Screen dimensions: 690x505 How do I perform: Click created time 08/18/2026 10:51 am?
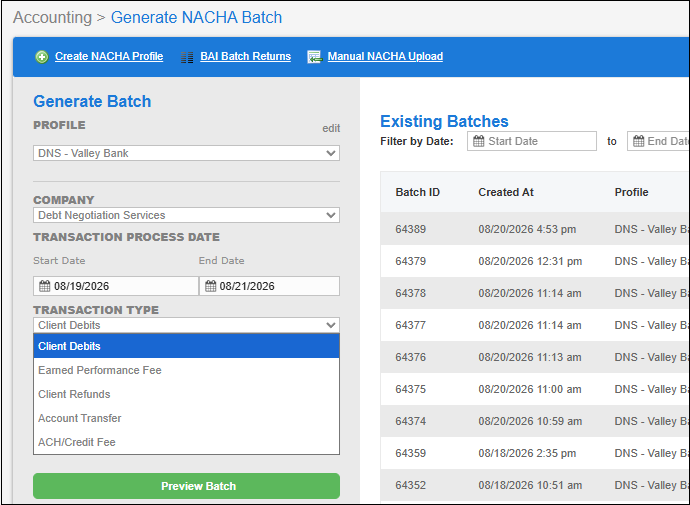pos(530,485)
